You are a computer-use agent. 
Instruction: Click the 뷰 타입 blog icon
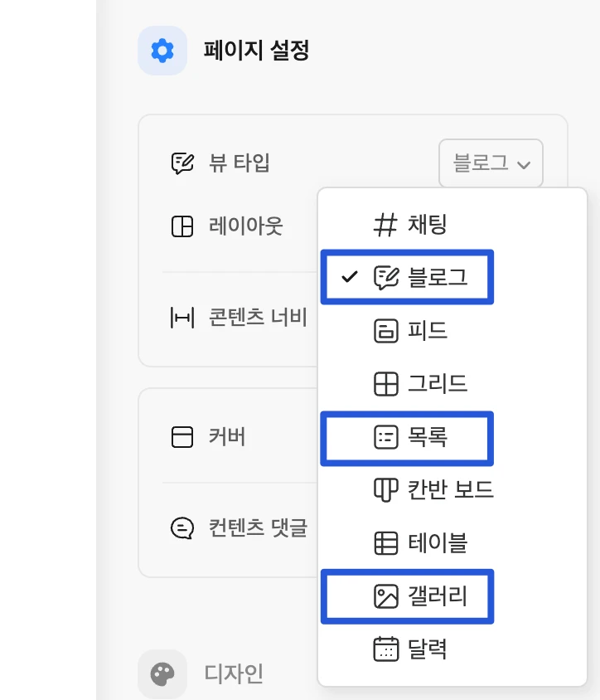point(182,163)
